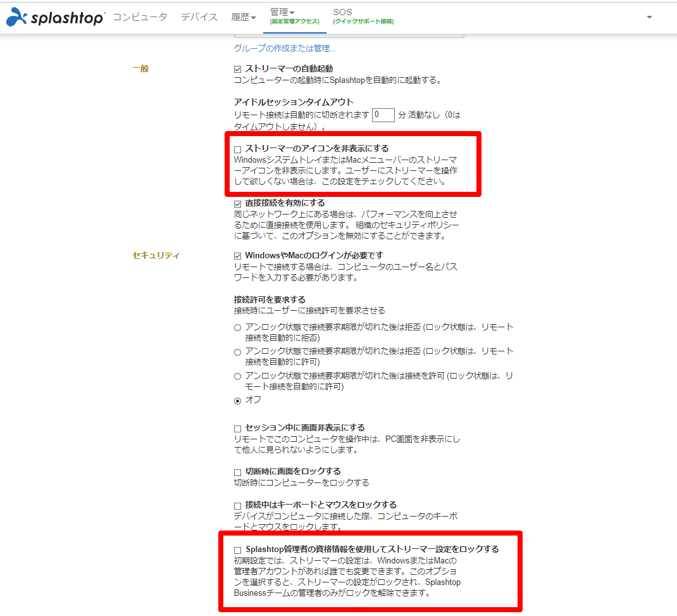The image size is (677, 616).
Task: Click the idle session timeout minutes field
Action: 383,115
